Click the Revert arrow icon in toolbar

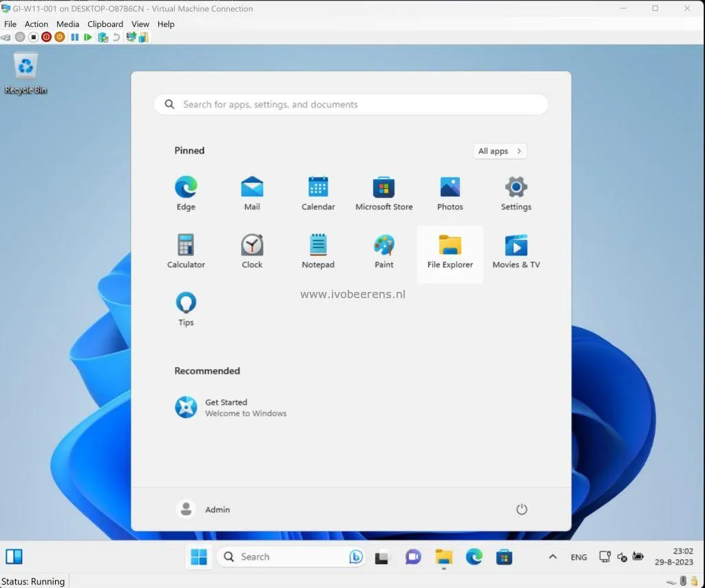tap(116, 37)
